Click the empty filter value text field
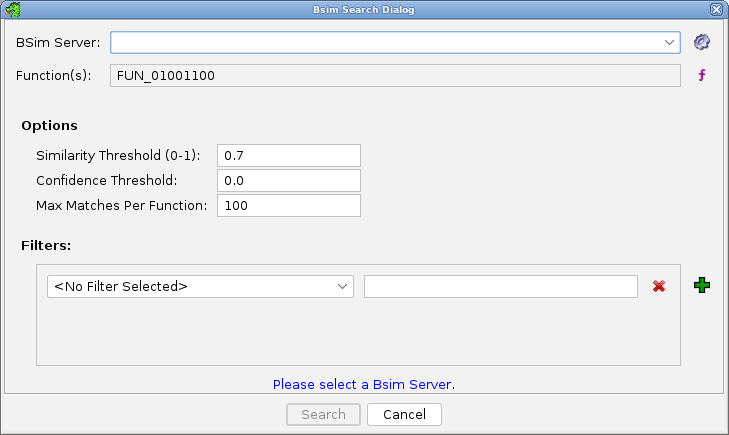This screenshot has height=435, width=729. click(500, 286)
